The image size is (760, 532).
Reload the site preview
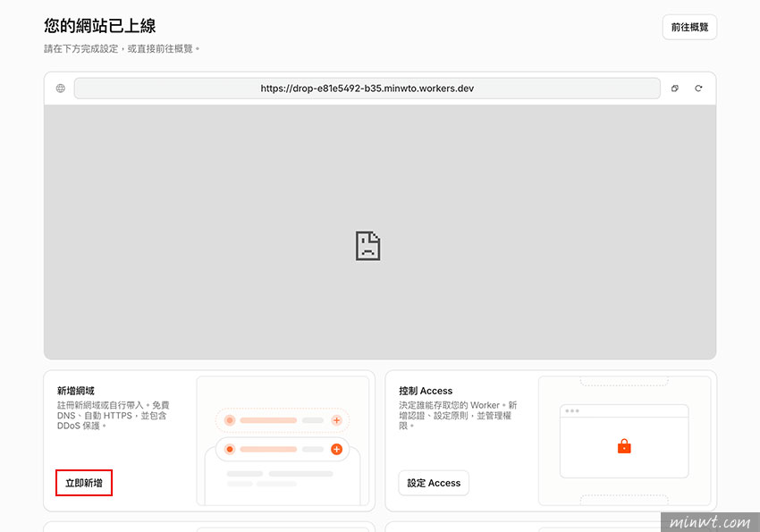pyautogui.click(x=698, y=89)
